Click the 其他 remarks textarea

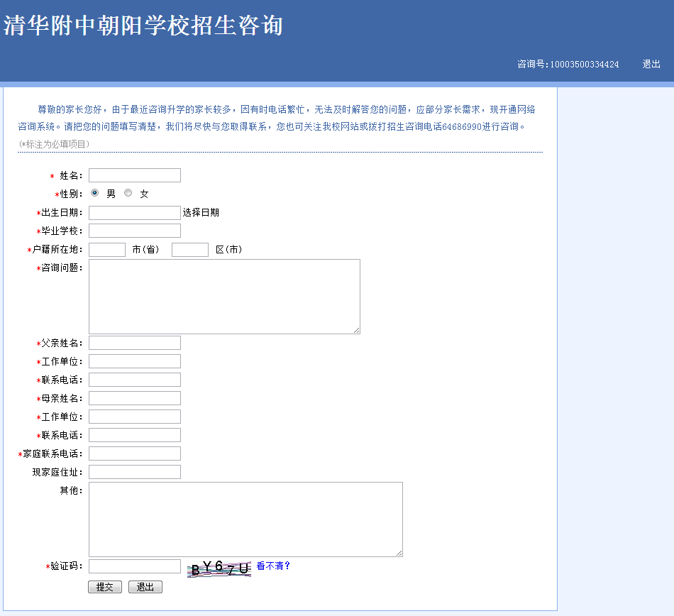[246, 519]
